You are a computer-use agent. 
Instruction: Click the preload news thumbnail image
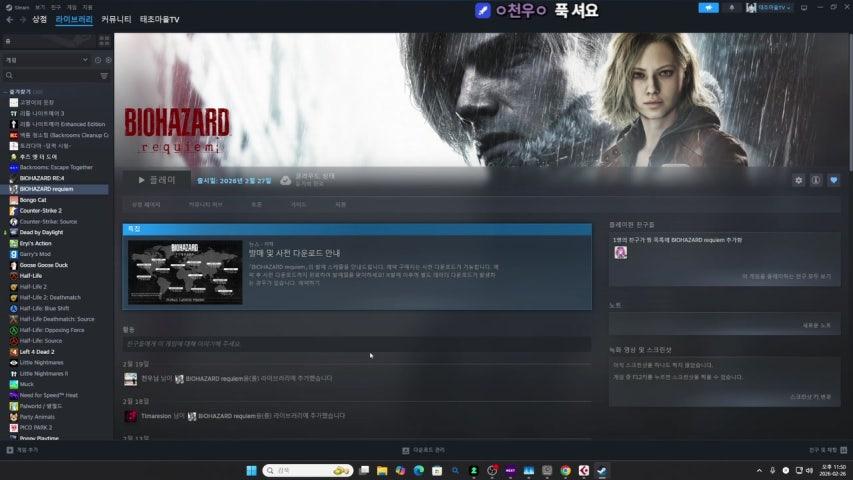(x=185, y=272)
